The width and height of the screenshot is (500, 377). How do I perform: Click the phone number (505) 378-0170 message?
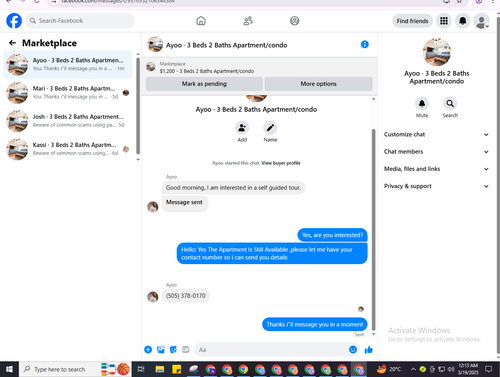point(186,296)
